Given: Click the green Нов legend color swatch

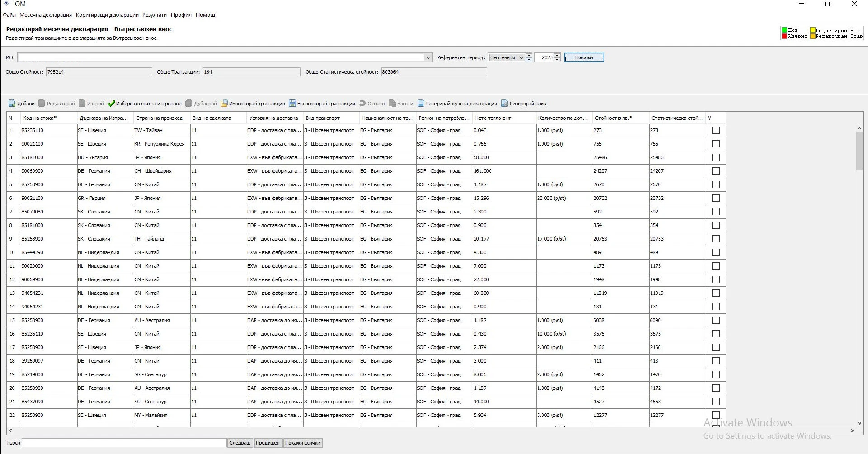Looking at the screenshot, I should coord(784,30).
